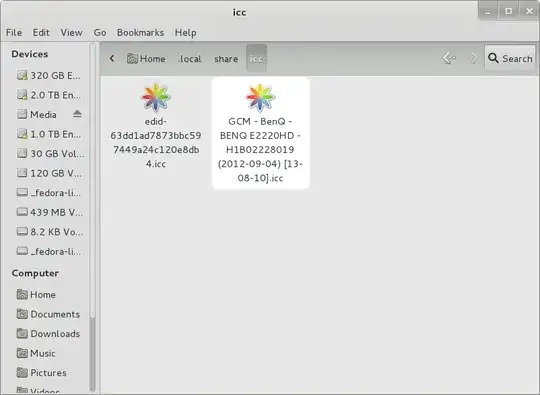
Task: Click the Documents folder icon
Action: (22, 314)
